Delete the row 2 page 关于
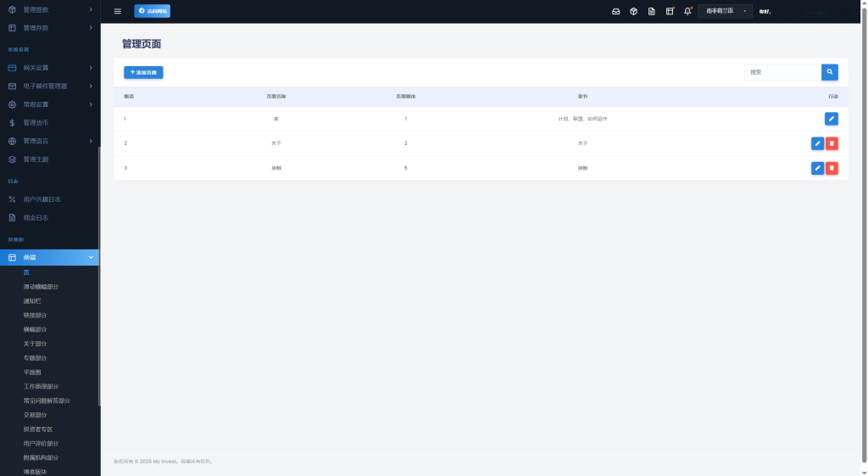Viewport: 868px width, 476px height. [832, 143]
